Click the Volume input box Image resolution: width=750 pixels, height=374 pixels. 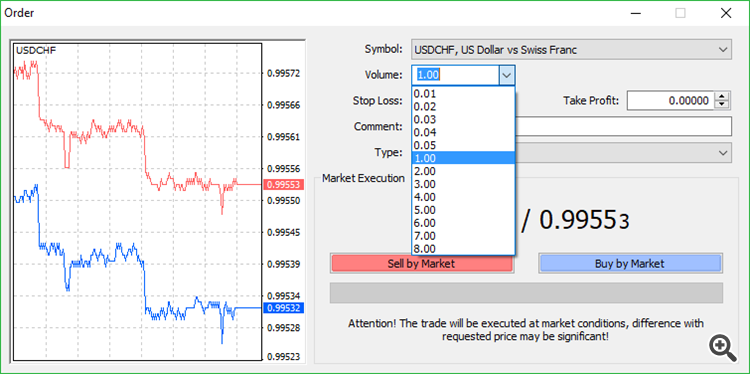coord(455,75)
